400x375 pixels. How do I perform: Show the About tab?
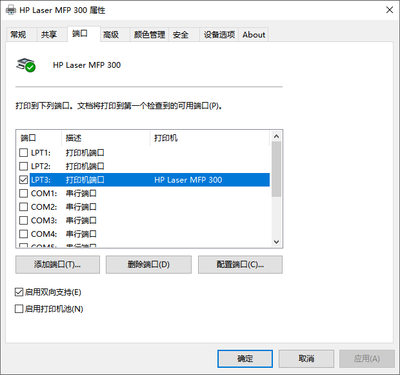pos(254,35)
